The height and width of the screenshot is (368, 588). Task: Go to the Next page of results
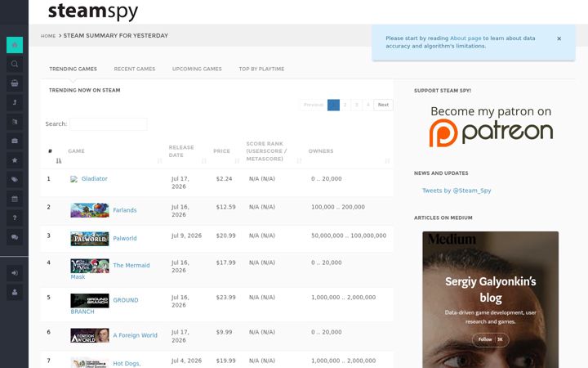coord(383,105)
